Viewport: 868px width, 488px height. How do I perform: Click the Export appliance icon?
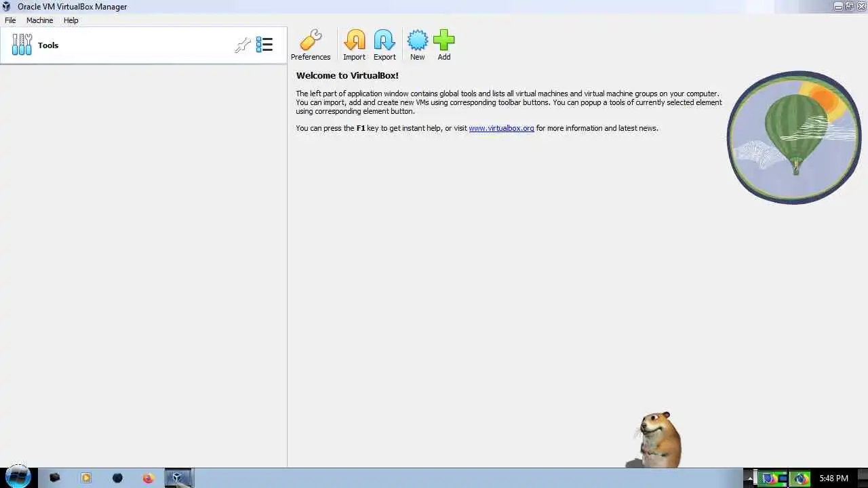(384, 45)
